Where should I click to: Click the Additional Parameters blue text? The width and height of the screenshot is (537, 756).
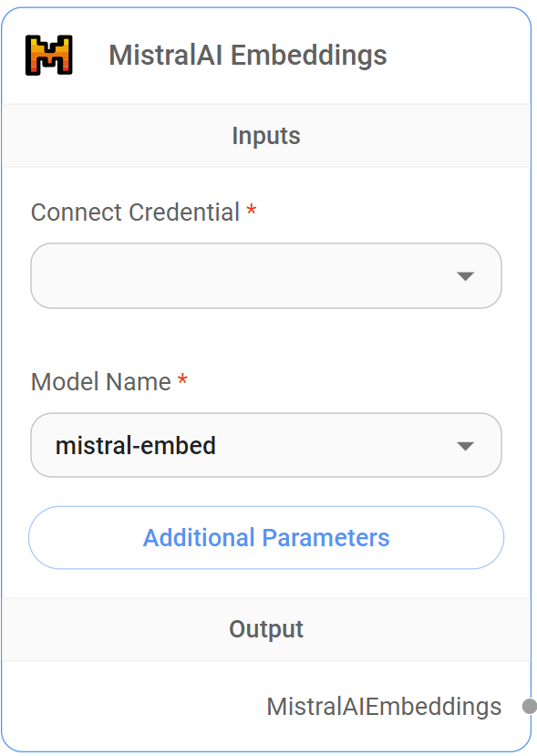coord(265,538)
